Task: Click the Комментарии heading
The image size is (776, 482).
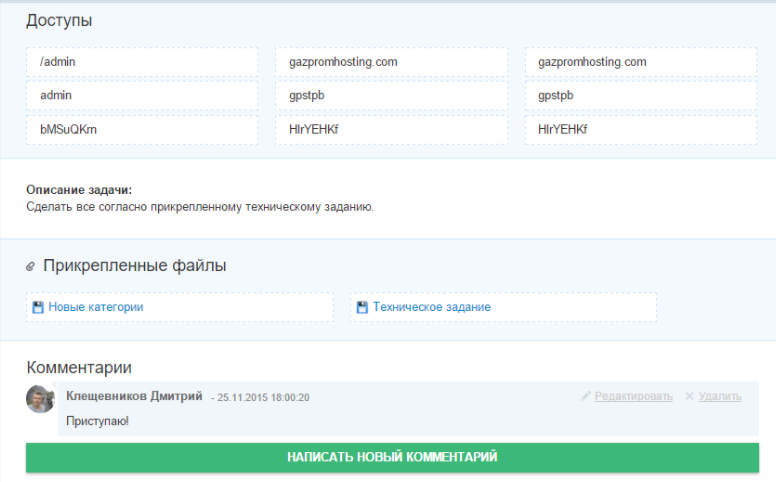Action: click(x=79, y=368)
